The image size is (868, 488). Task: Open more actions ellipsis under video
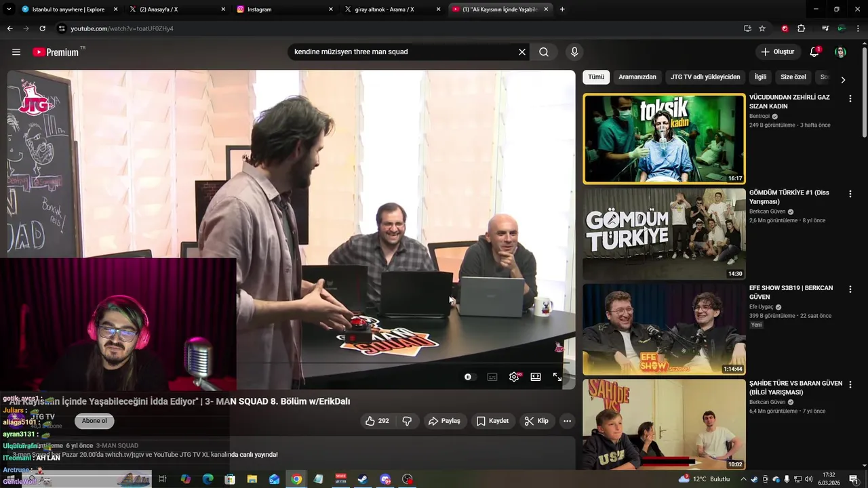tap(568, 421)
